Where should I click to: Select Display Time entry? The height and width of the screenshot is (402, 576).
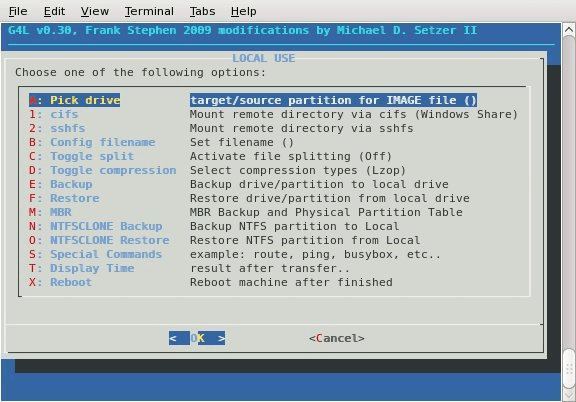tap(82, 268)
